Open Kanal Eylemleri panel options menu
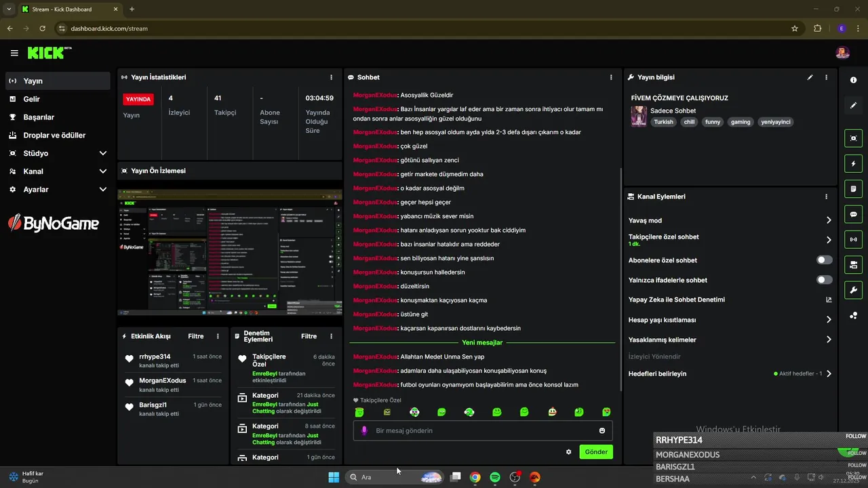This screenshot has height=488, width=868. [826, 197]
